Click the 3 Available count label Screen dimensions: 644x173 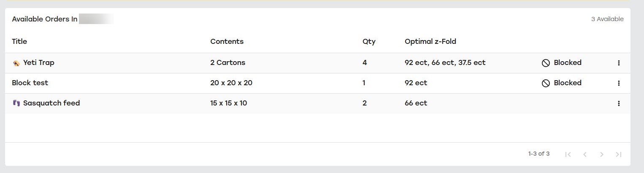[607, 19]
